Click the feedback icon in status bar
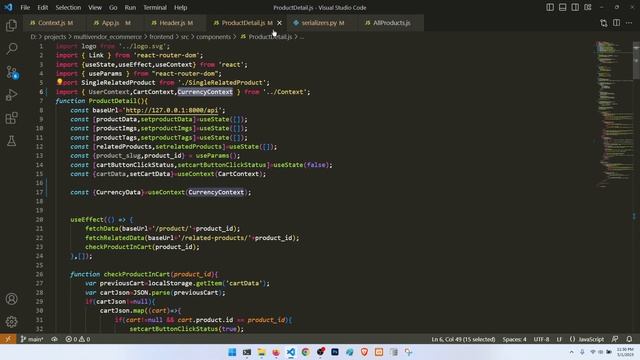The width and height of the screenshot is (640, 360). click(x=615, y=339)
